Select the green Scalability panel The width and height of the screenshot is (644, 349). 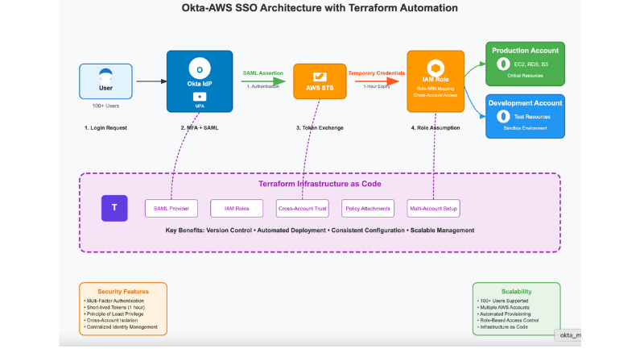tap(515, 308)
